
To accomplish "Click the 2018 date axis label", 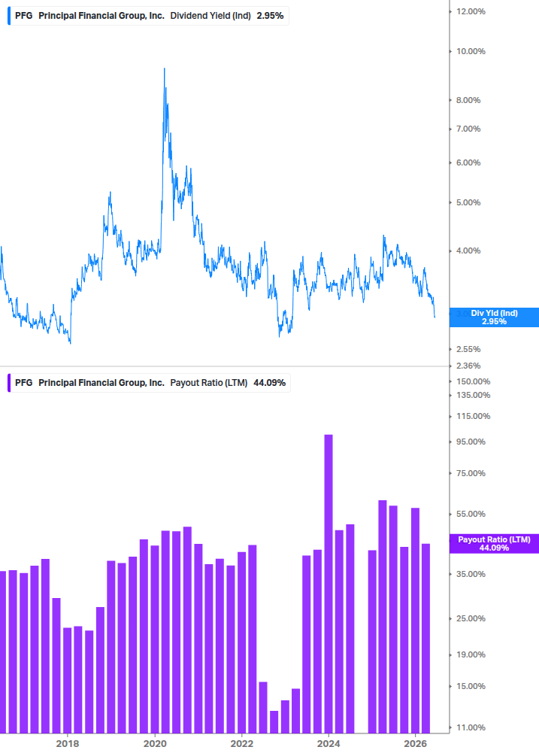I will [68, 743].
